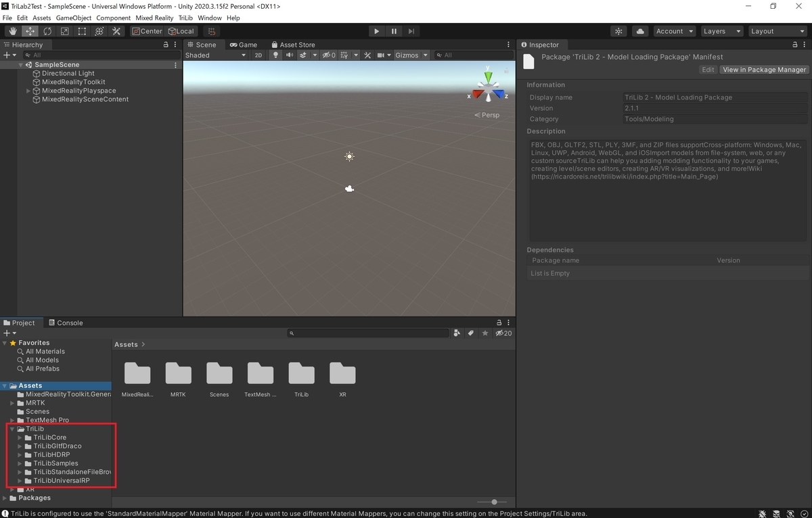Viewport: 812px width, 518px height.
Task: Click the debug mode bug icon
Action: 762,514
